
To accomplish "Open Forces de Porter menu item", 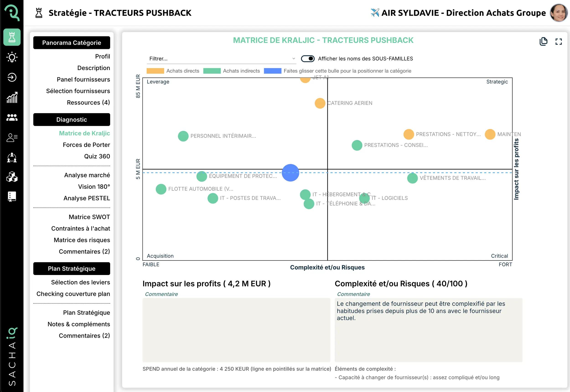I will click(x=86, y=145).
